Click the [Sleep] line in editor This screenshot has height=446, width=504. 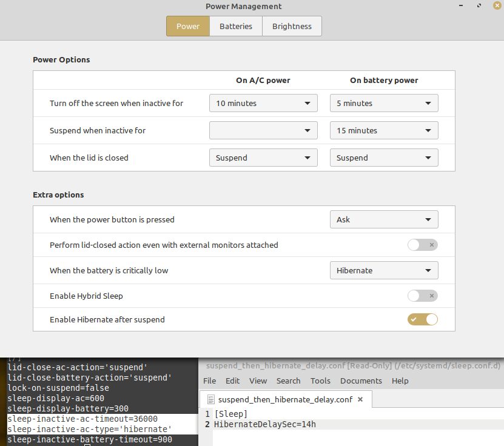tap(231, 414)
